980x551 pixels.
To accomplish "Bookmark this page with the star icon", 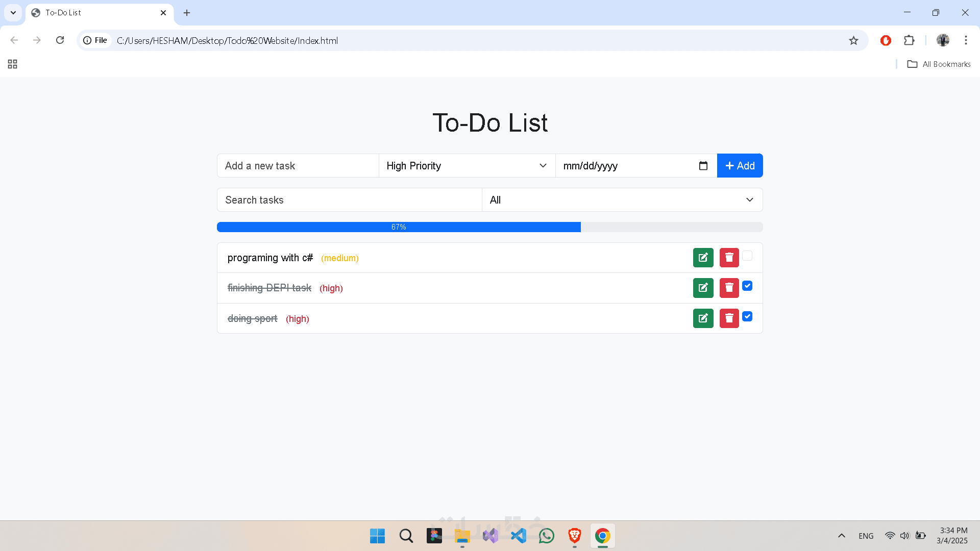I will tap(853, 40).
